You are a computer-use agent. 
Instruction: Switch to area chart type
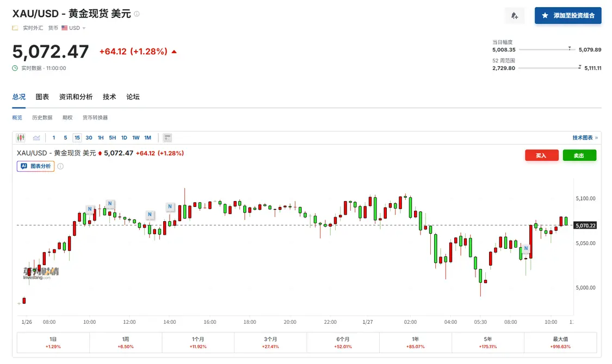pos(36,138)
